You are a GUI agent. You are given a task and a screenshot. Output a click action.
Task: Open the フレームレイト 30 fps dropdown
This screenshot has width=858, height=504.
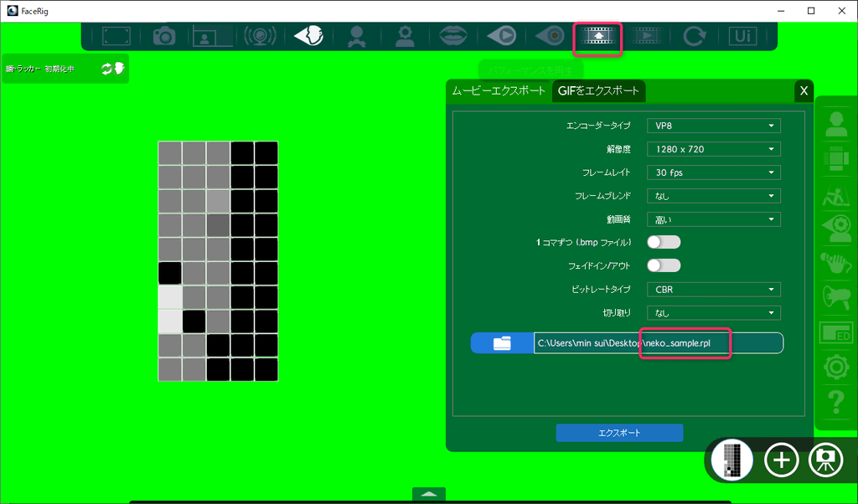[713, 172]
